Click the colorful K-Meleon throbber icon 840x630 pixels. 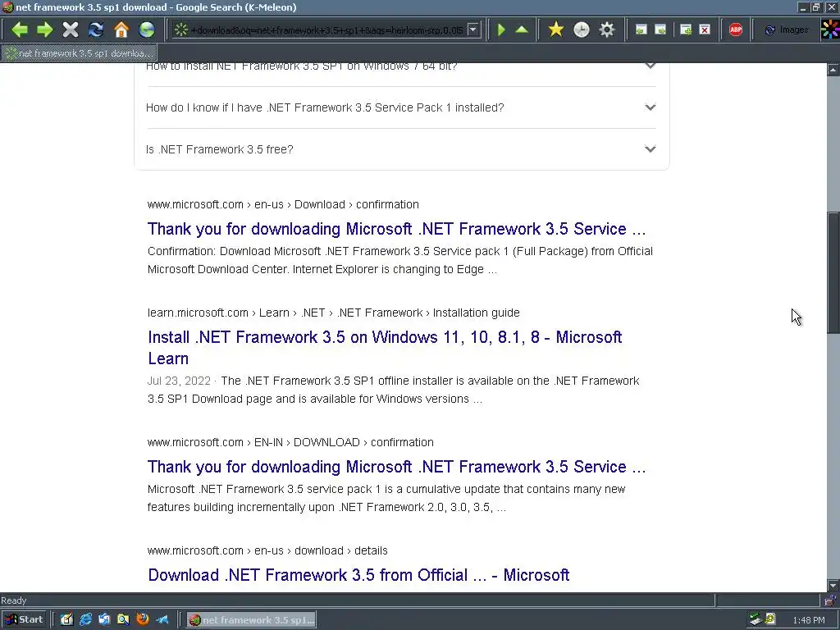830,30
